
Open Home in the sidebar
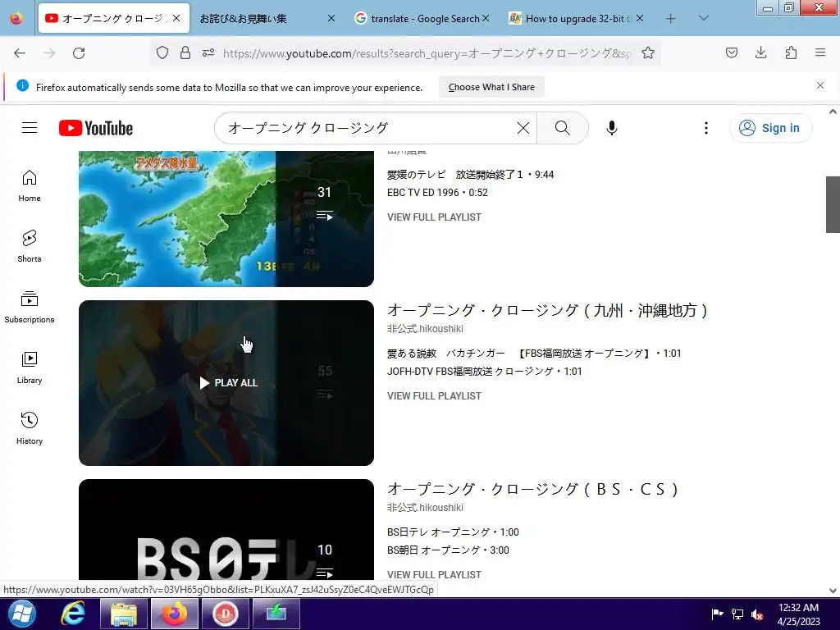(30, 186)
